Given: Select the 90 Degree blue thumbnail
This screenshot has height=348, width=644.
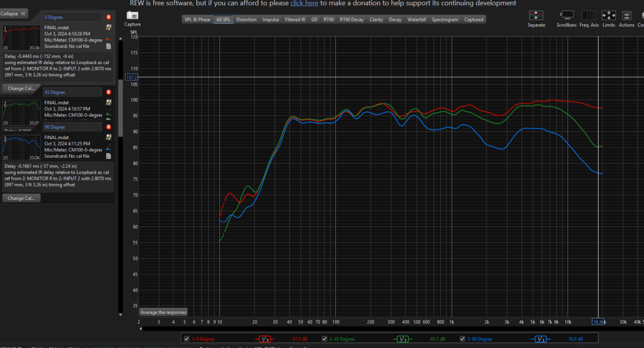Looking at the screenshot, I should (x=21, y=148).
